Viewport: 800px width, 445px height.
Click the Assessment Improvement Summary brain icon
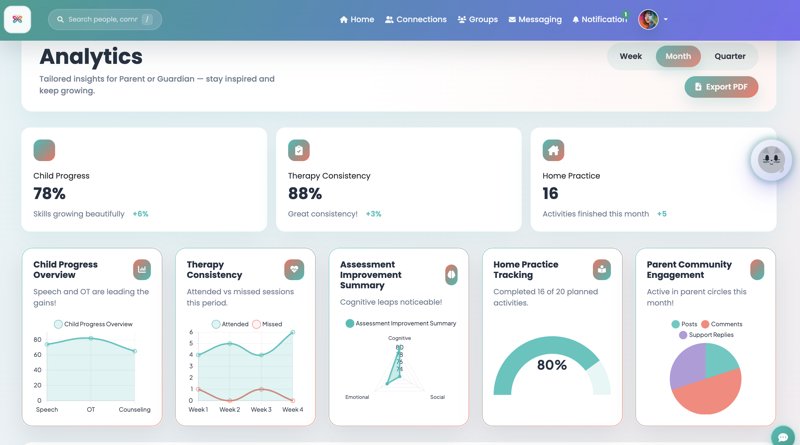pos(451,273)
